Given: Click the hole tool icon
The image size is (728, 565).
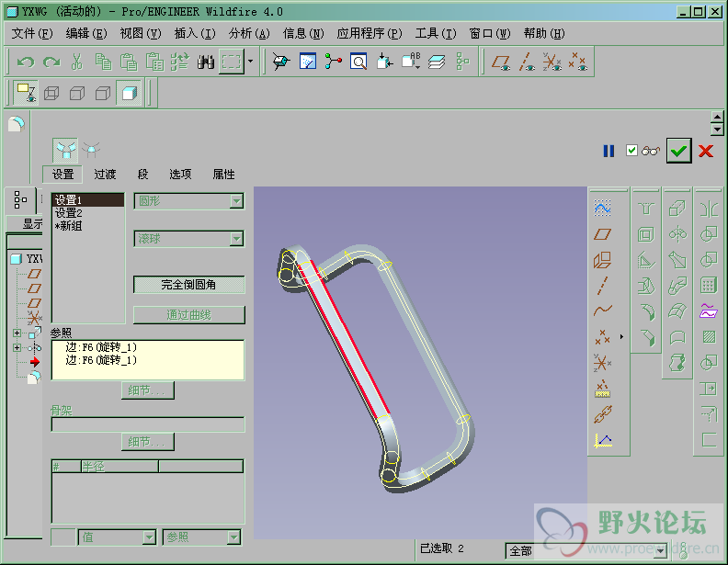Looking at the screenshot, I should (x=646, y=209).
